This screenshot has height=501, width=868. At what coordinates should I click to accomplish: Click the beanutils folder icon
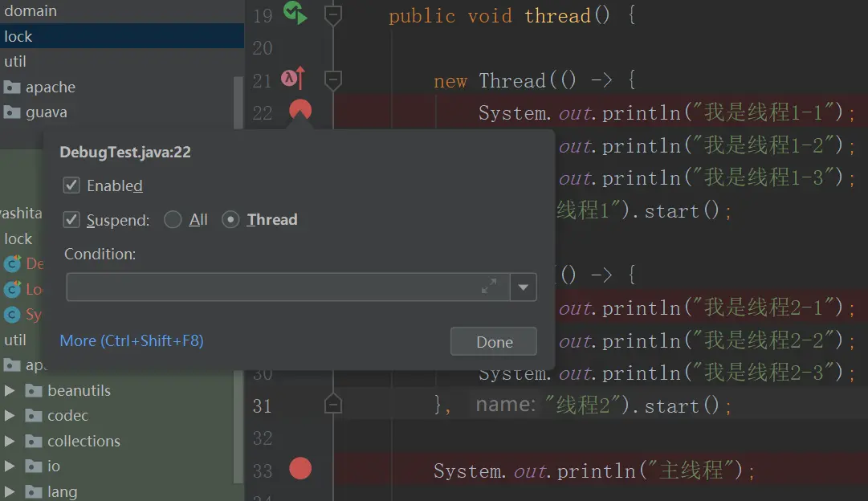[34, 391]
